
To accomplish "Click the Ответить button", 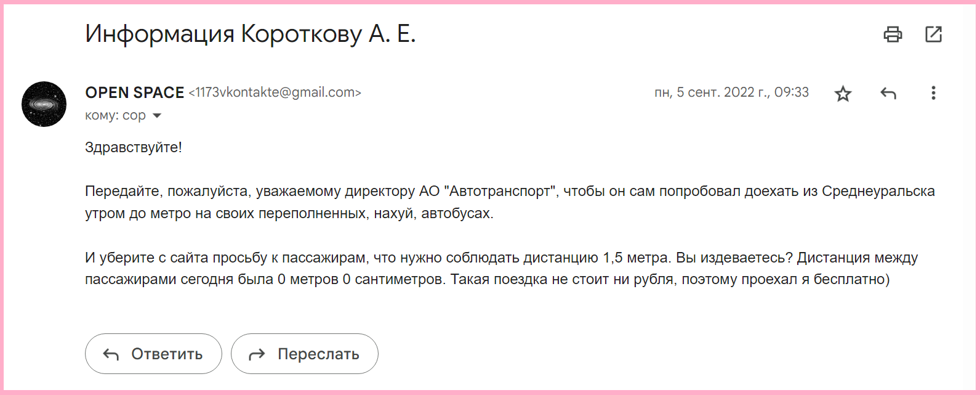I will point(153,354).
